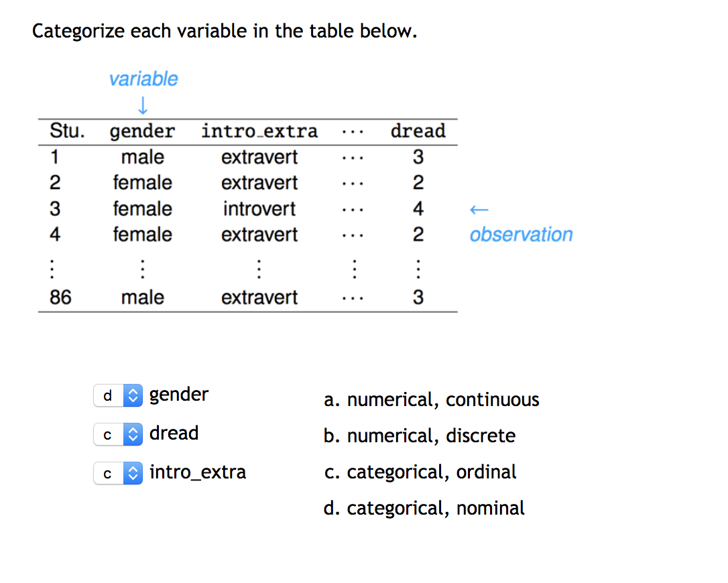Click the stepper arrows beside intro_extra dropdown

click(133, 473)
